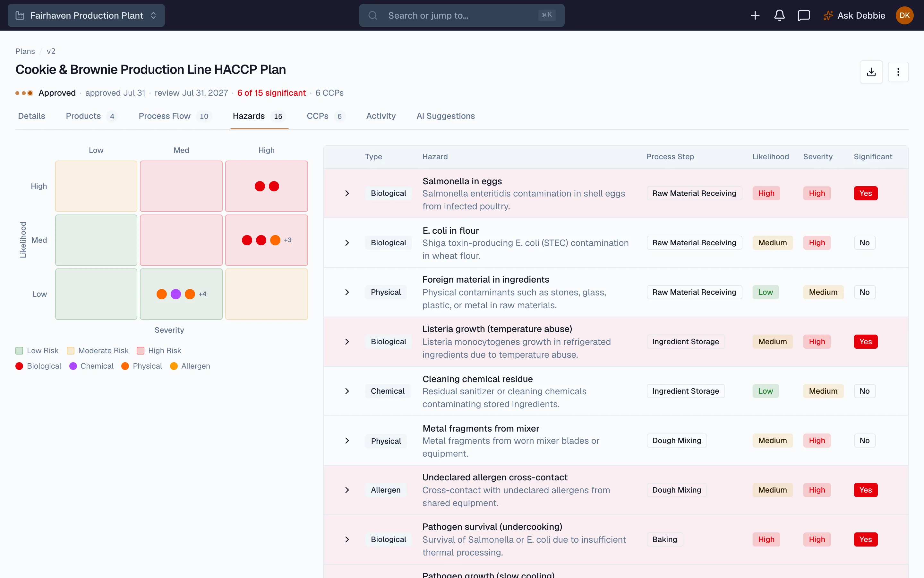This screenshot has height=578, width=924.
Task: Expand the Undeclared allergen cross-contact row
Action: tap(347, 490)
